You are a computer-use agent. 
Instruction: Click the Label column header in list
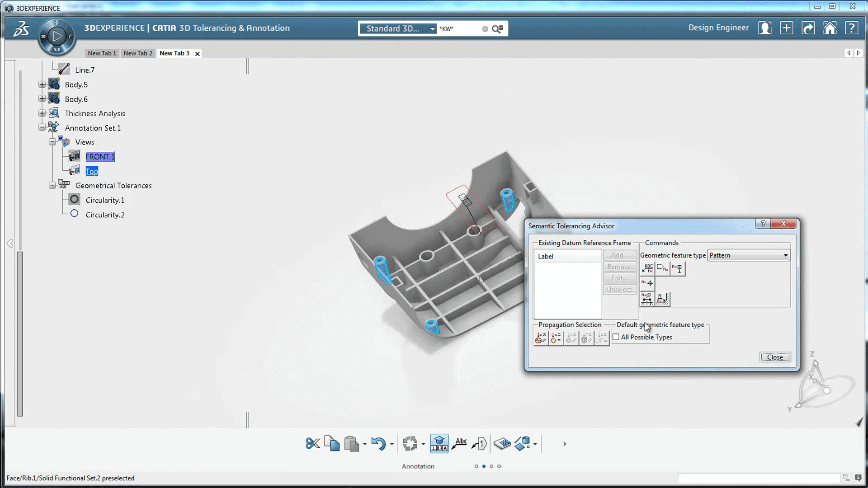(x=567, y=256)
